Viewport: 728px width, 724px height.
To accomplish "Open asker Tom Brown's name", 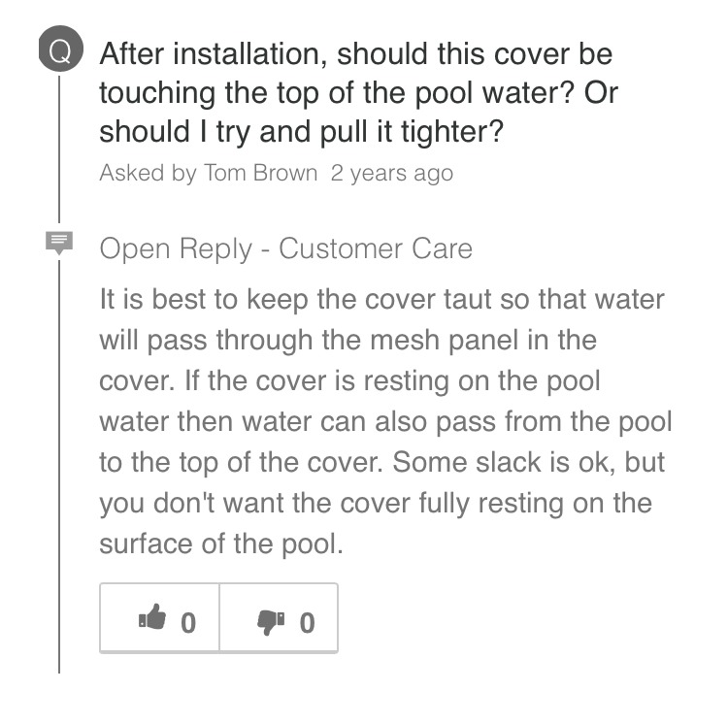I will click(x=260, y=173).
